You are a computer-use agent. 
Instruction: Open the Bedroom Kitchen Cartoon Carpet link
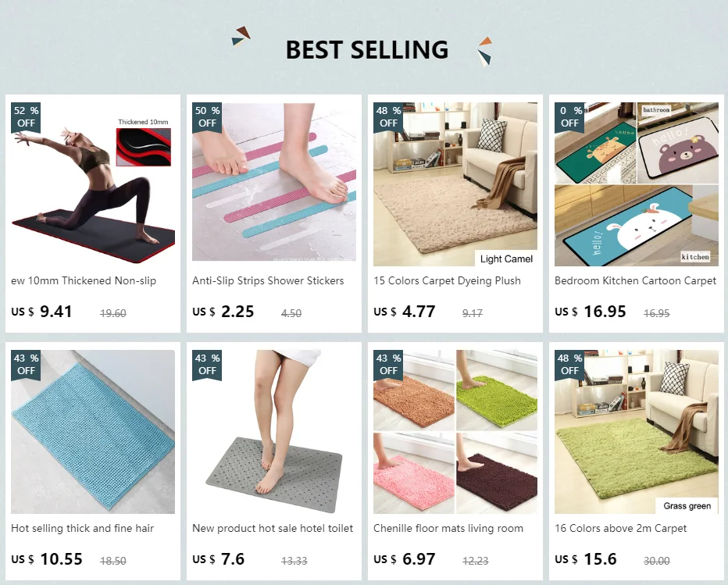point(635,281)
